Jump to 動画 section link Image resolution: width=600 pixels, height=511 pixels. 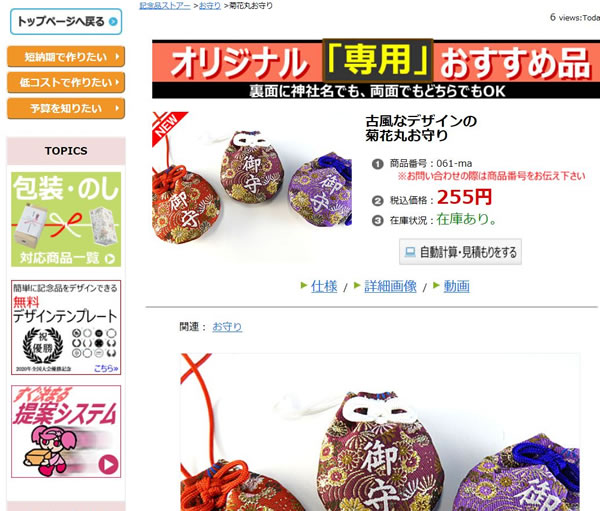[456, 286]
